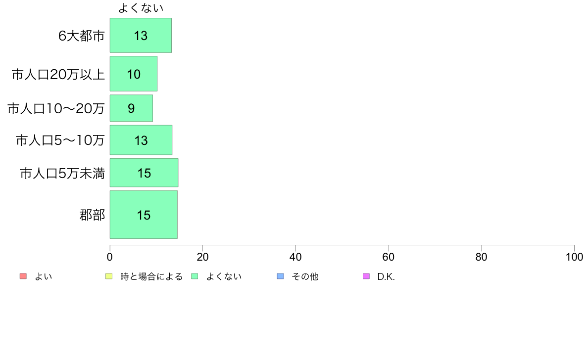This screenshot has width=588, height=364.
Task: Click the 100 tick label on axis
Action: tap(574, 257)
